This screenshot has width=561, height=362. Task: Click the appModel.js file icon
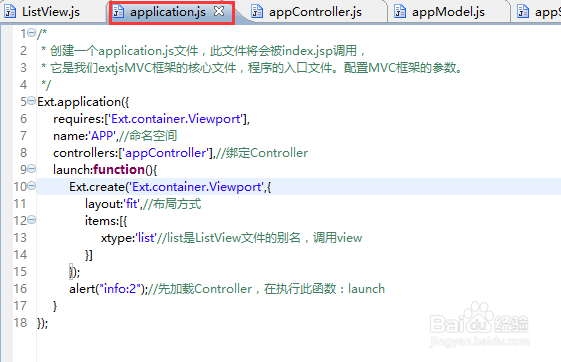(x=400, y=12)
